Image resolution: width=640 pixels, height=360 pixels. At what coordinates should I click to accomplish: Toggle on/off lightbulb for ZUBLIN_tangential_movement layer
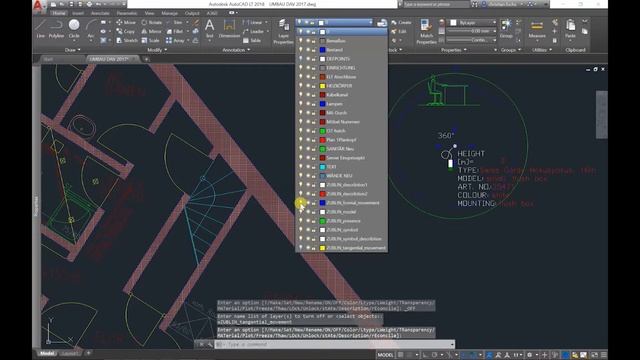point(301,248)
